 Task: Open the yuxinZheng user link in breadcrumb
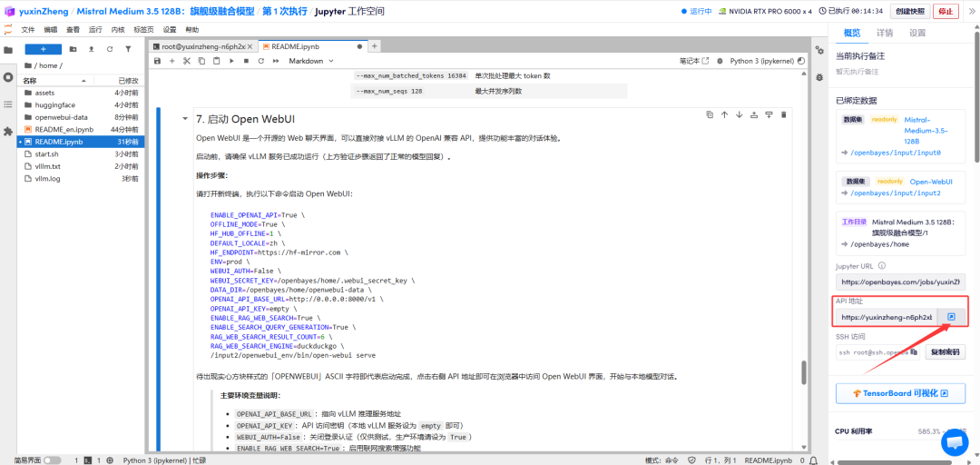coord(44,11)
